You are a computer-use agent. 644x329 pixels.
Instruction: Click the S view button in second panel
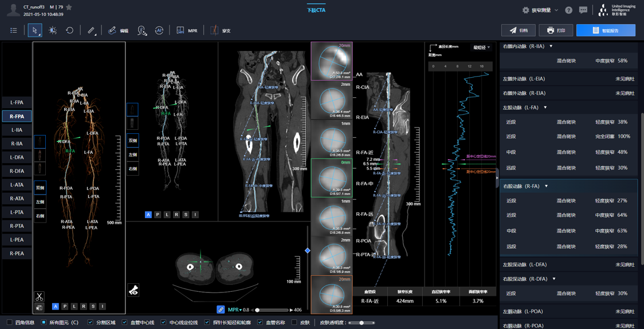point(186,215)
